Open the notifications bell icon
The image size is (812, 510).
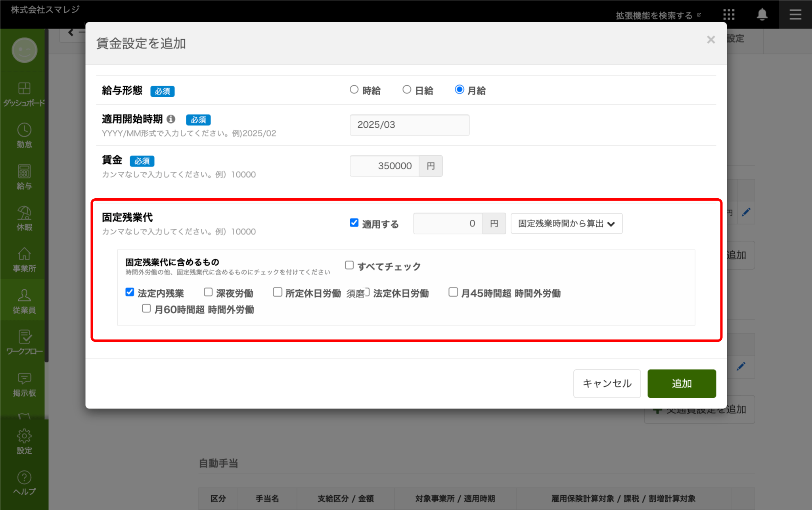click(762, 15)
